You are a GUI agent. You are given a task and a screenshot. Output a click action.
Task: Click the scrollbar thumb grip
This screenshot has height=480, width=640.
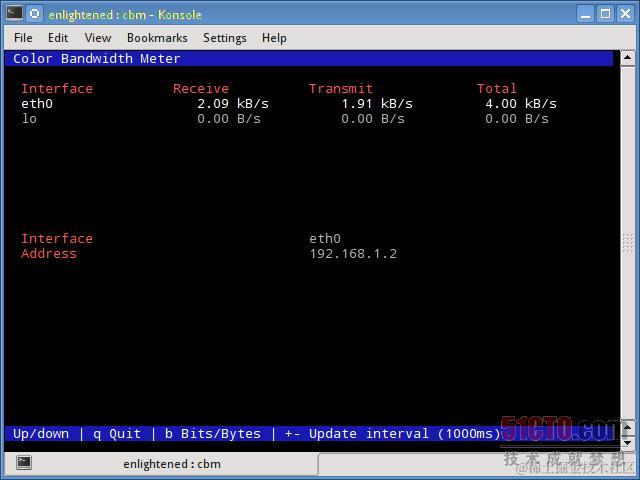tap(627, 243)
